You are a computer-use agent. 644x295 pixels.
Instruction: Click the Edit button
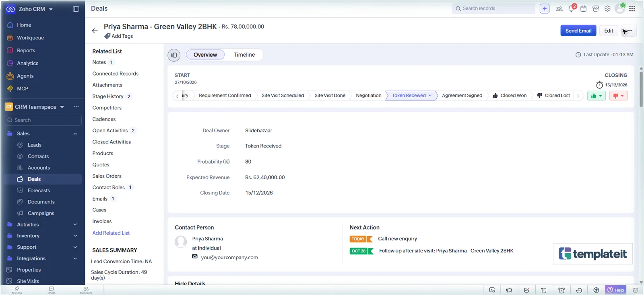pyautogui.click(x=609, y=31)
